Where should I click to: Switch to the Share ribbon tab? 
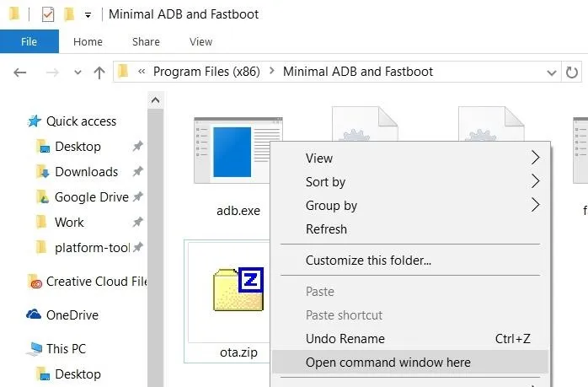point(146,41)
